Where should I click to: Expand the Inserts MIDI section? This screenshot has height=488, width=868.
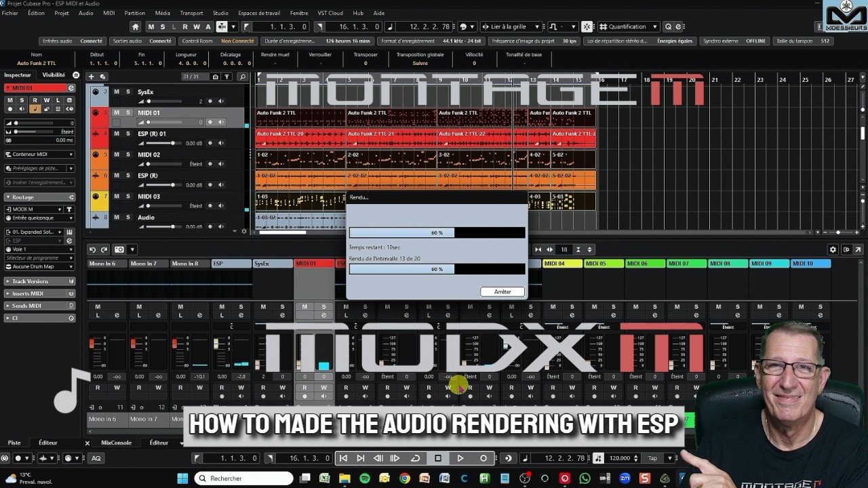click(39, 293)
